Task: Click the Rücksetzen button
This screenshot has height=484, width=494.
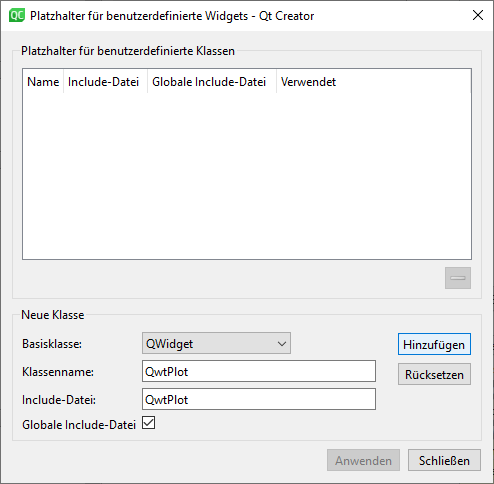Action: (x=434, y=374)
